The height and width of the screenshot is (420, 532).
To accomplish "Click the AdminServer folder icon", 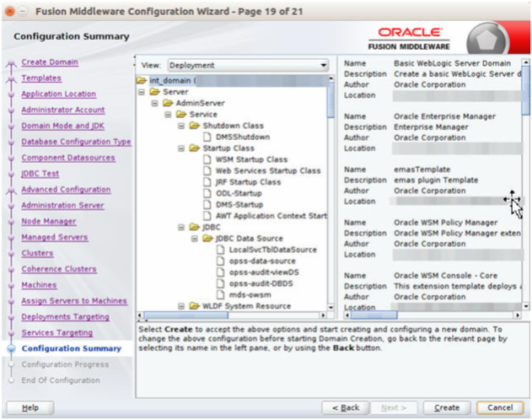I will click(x=168, y=103).
